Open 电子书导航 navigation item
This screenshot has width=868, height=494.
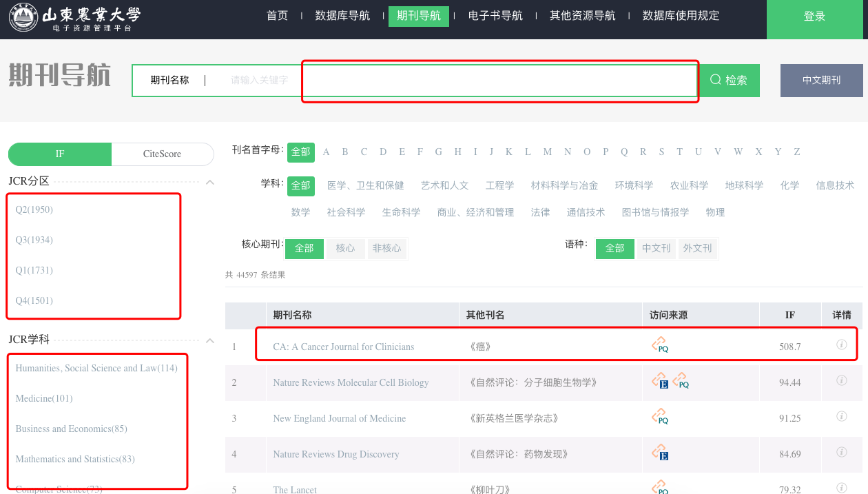(495, 16)
